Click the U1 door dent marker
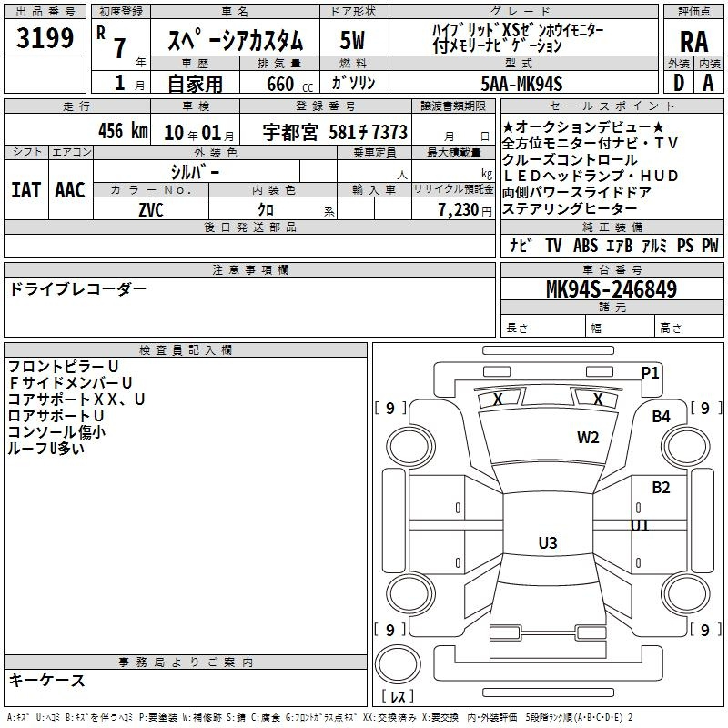728x728 pixels. coord(640,526)
